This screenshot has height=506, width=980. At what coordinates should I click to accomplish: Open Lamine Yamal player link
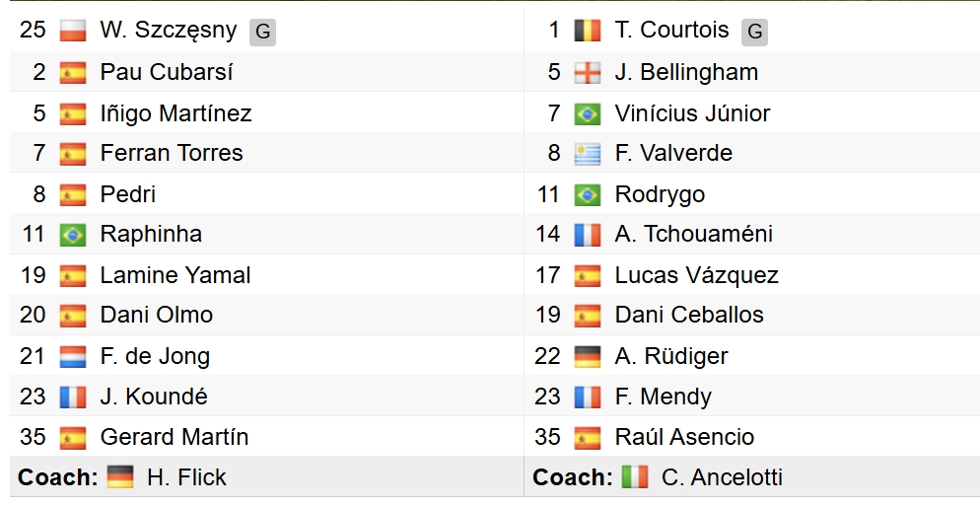(x=175, y=275)
